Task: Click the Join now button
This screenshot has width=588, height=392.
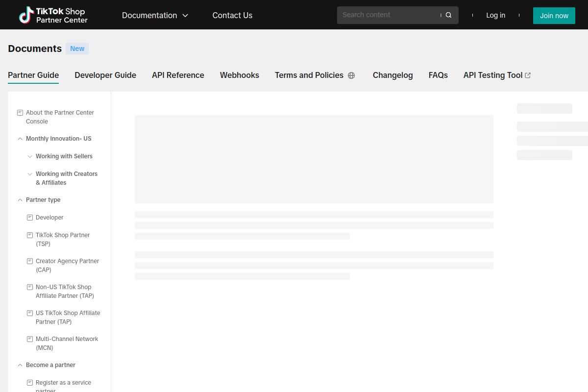Action: [554, 16]
